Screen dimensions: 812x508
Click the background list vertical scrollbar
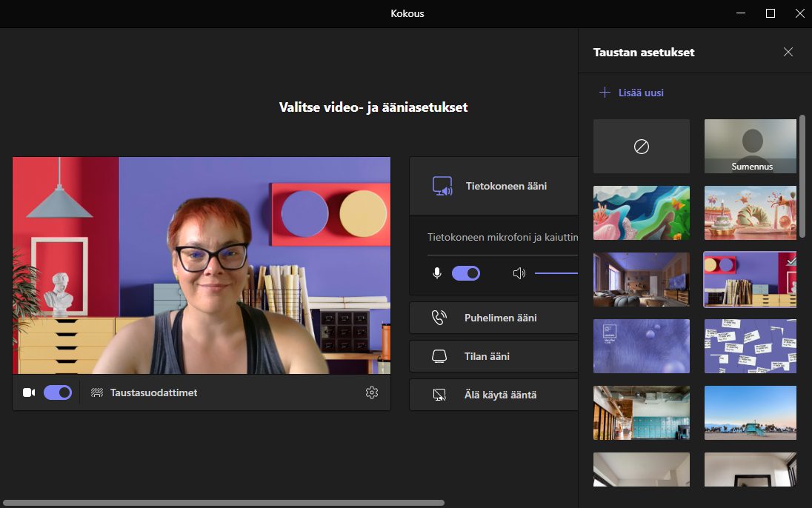coord(802,176)
